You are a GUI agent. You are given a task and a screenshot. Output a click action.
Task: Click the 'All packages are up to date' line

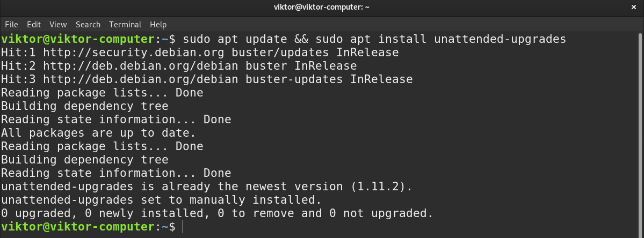click(99, 133)
